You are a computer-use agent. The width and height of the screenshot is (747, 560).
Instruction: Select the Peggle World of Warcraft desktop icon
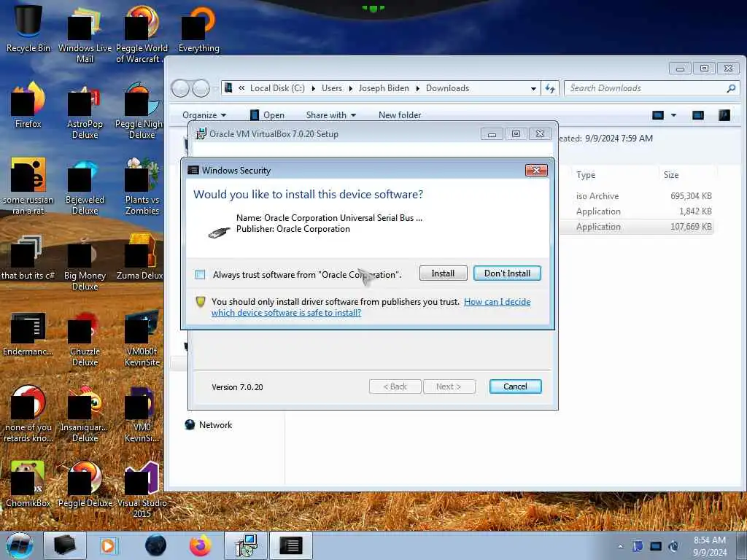point(142,34)
